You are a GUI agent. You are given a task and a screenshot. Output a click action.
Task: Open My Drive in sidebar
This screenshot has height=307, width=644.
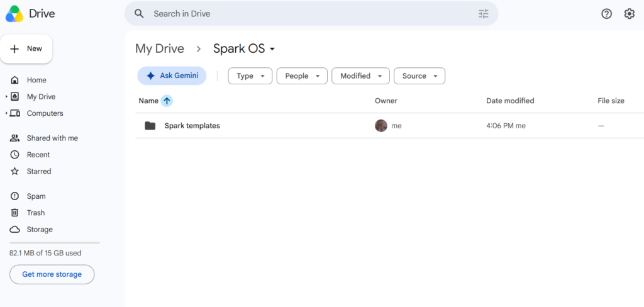point(41,97)
